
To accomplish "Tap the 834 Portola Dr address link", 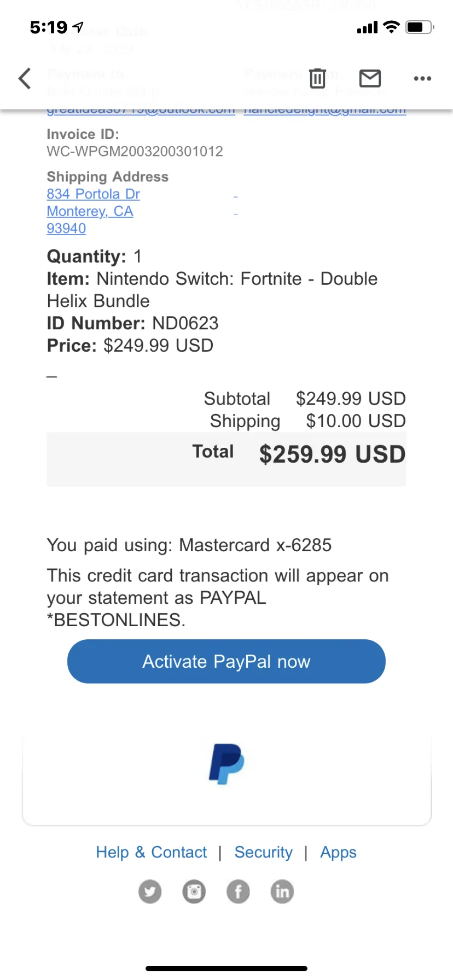I will 94,194.
